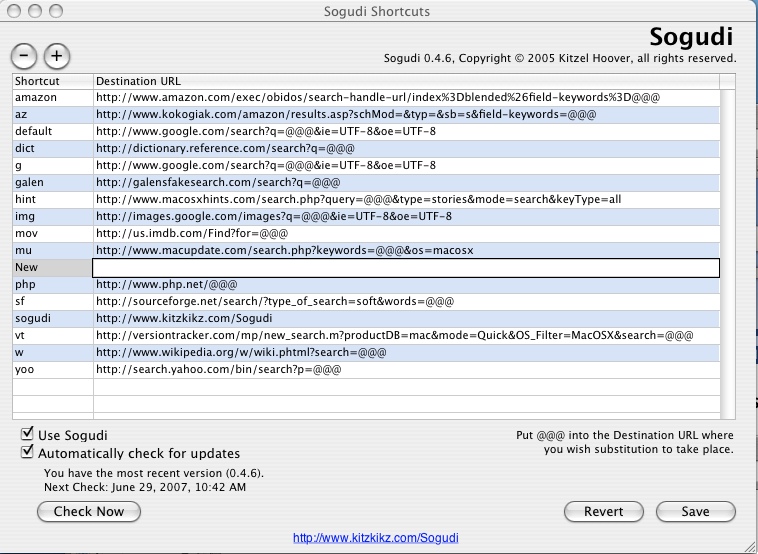Screen dimensions: 758x554
Task: Select the galen shortcut cell
Action: pyautogui.click(x=53, y=182)
